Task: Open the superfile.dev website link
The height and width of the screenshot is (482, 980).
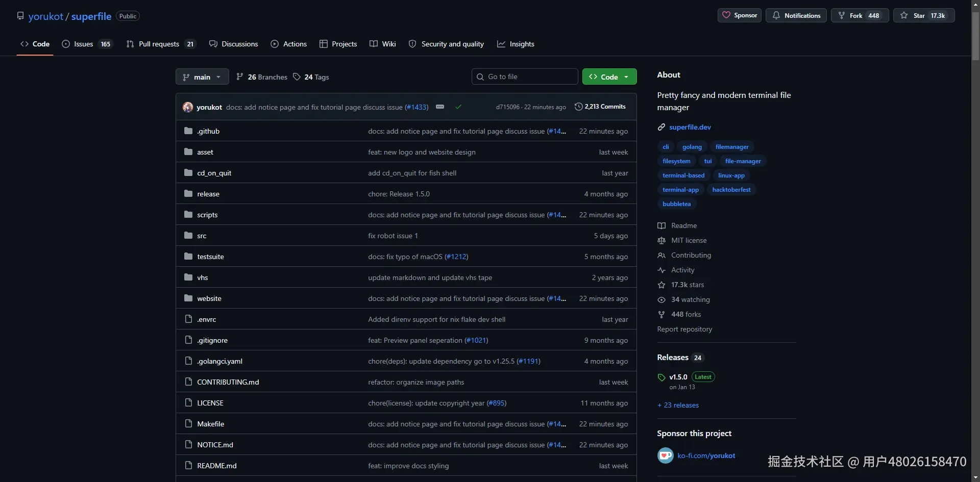Action: [x=690, y=128]
